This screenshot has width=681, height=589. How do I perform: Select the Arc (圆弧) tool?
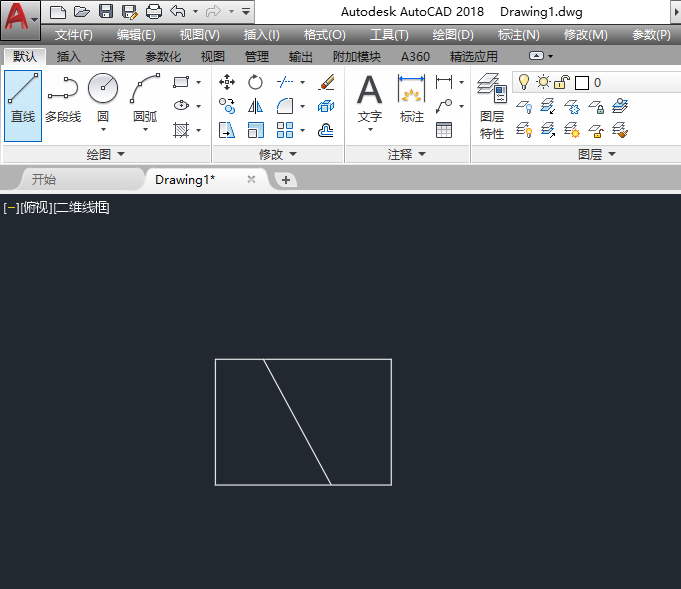click(x=145, y=98)
